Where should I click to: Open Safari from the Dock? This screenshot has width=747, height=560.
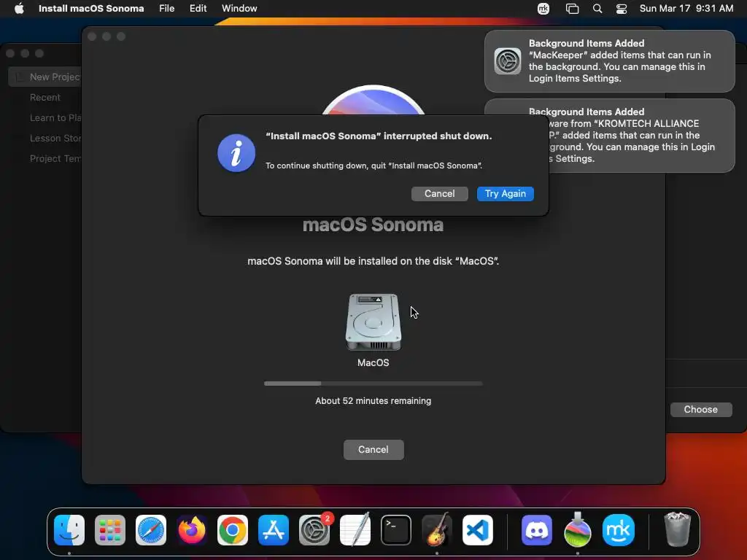151,530
